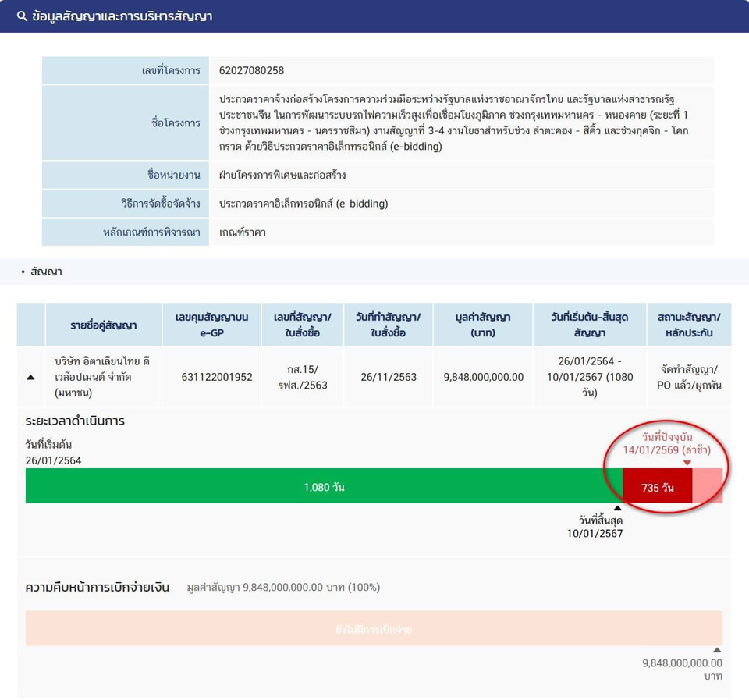The image size is (749, 700).
Task: Click the วันที่เริ่มต้น-สิ้นสุดสัญญา column header
Action: 589,325
